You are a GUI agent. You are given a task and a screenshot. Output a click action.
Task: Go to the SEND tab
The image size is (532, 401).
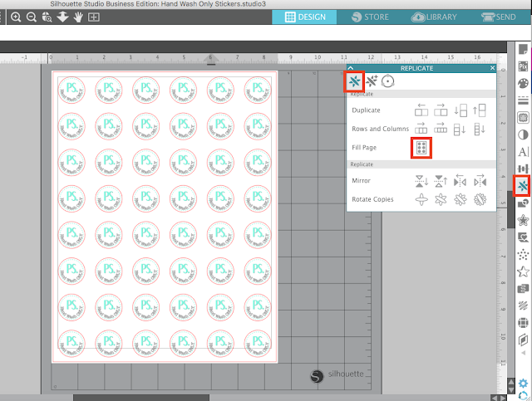[x=499, y=17]
